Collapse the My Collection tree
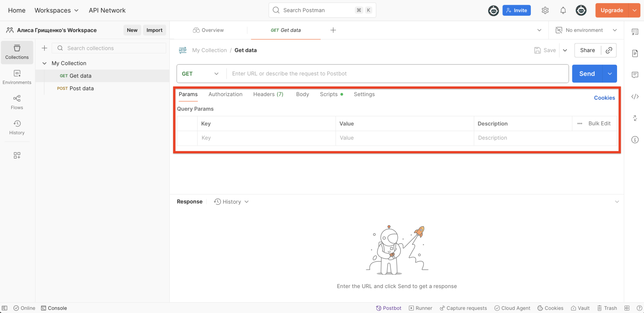Screen dimensions: 644x313 point(45,63)
